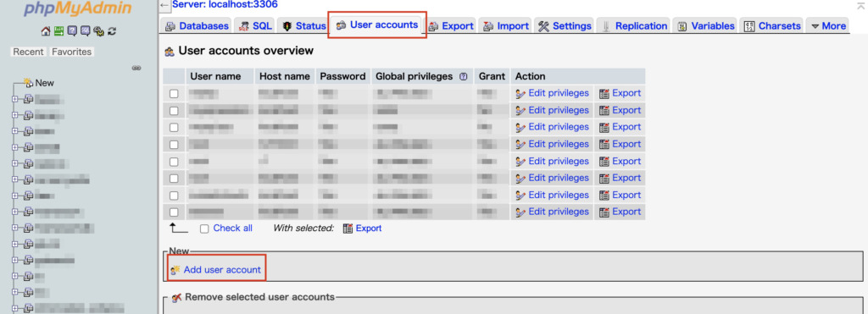Click Export in the last user row
This screenshot has height=314, width=868.
tap(626, 212)
